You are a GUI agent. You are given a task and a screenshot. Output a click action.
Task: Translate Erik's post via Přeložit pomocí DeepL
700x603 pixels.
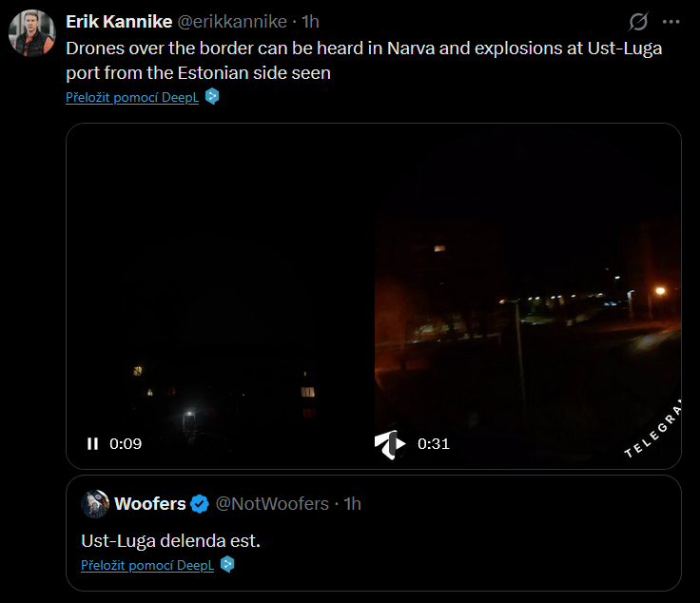[x=132, y=97]
